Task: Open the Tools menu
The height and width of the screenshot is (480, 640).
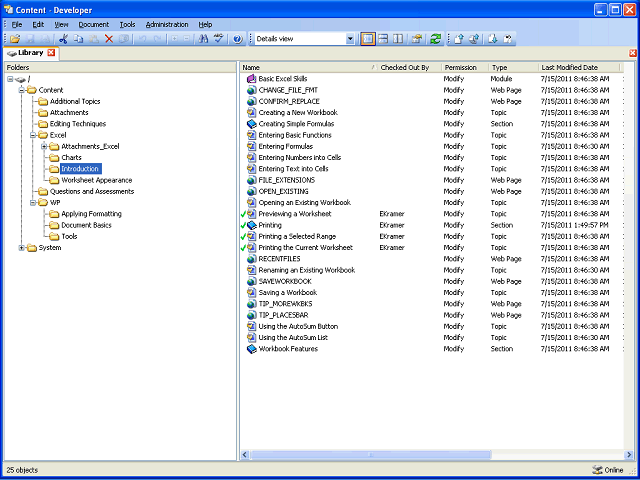Action: (127, 24)
